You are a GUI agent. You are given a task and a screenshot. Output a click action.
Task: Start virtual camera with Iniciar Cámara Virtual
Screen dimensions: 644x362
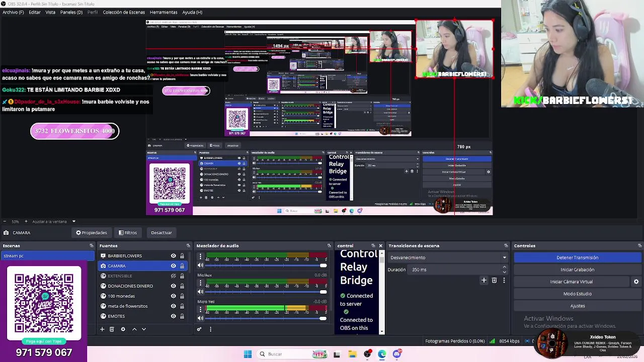point(572,282)
